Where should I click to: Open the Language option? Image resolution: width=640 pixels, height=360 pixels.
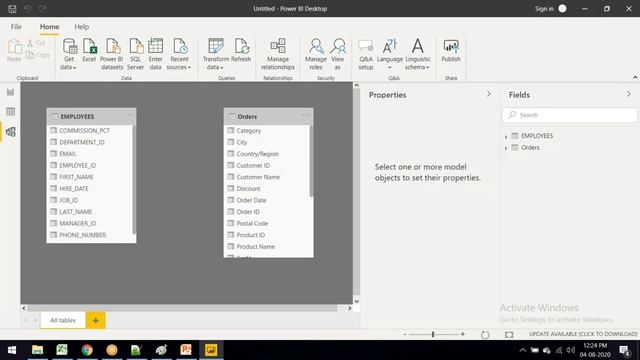tap(390, 55)
